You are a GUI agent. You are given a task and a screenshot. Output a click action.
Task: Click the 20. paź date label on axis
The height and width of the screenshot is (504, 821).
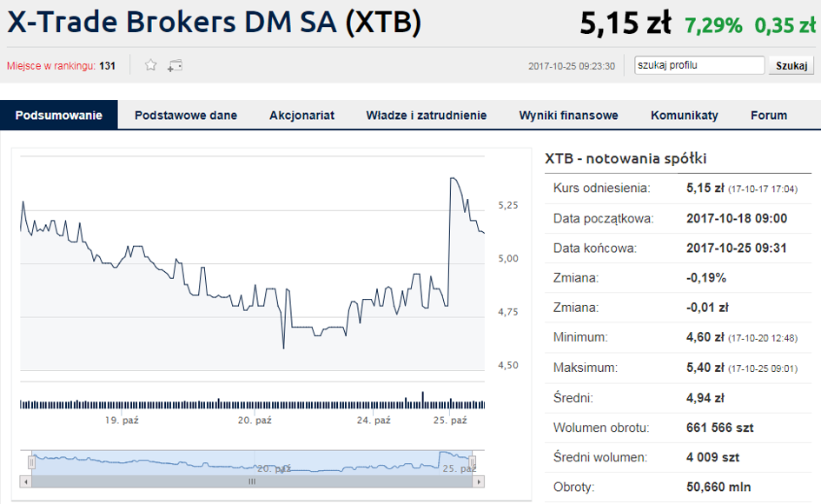pos(255,421)
